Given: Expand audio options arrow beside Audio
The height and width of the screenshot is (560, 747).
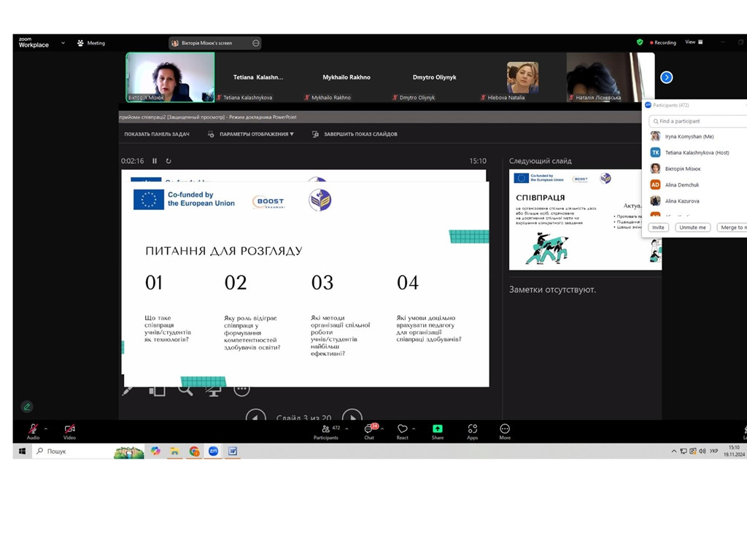Looking at the screenshot, I should click(x=46, y=429).
